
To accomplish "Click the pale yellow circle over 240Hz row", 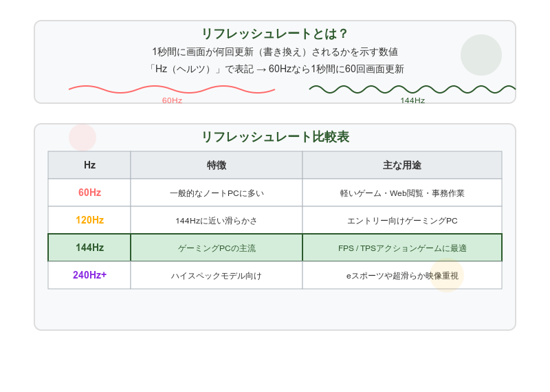I will 446,275.
